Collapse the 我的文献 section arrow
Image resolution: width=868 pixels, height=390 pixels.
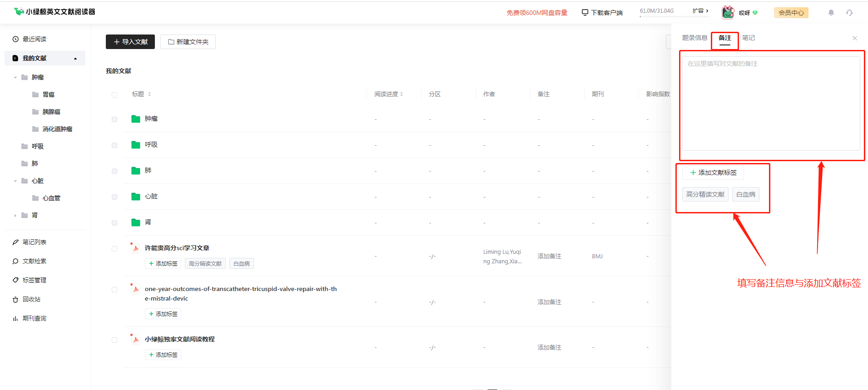click(75, 59)
